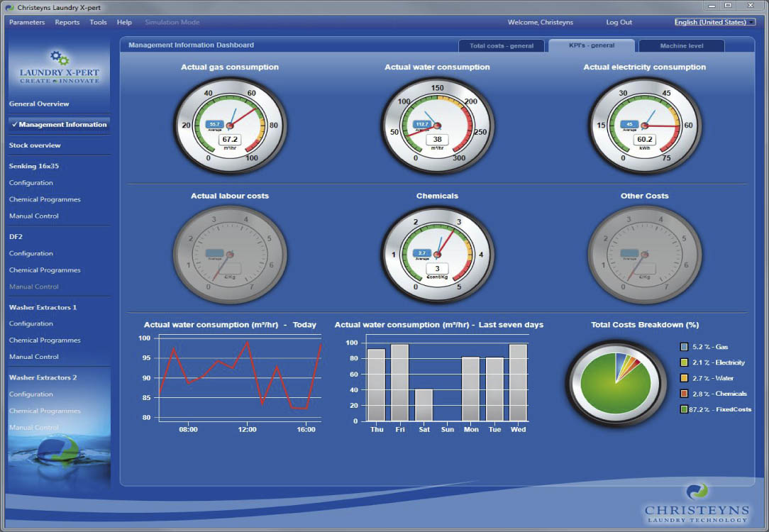The height and width of the screenshot is (532, 769).
Task: Select the DF2 machine section
Action: (x=16, y=236)
